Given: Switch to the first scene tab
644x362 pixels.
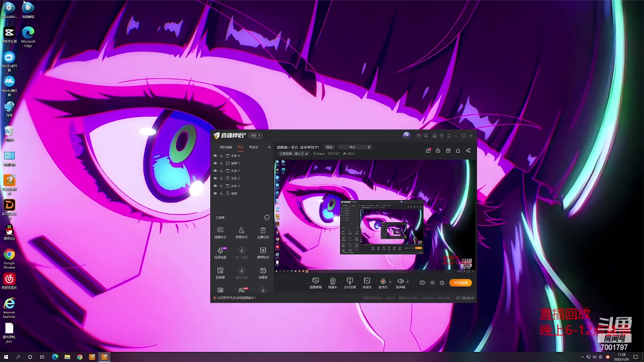Looking at the screenshot, I should (x=226, y=147).
